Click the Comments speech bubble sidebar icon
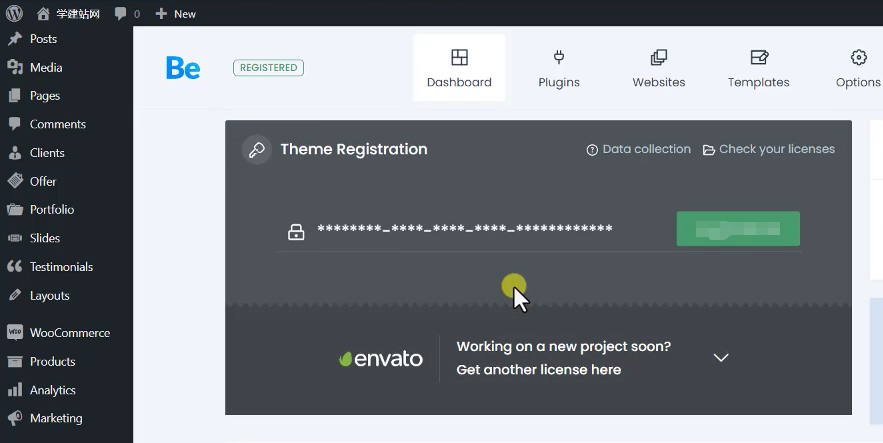 15,124
